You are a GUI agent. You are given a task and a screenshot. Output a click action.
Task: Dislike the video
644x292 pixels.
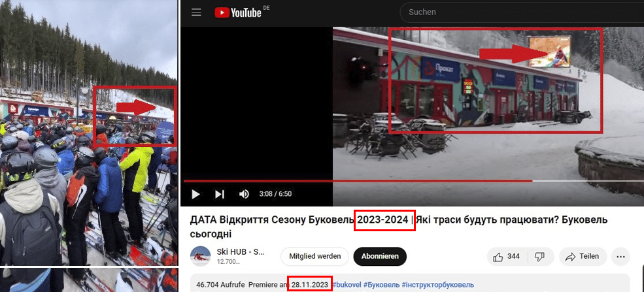pos(541,256)
